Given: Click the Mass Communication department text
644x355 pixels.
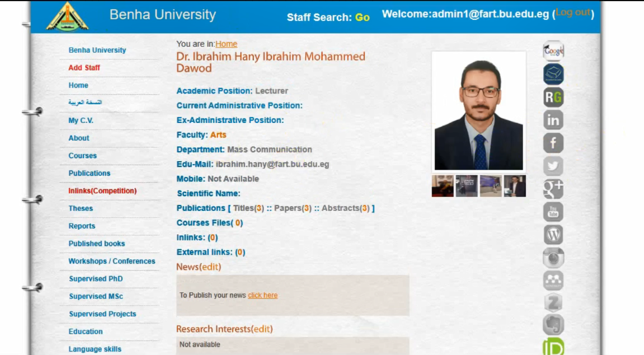Looking at the screenshot, I should pyautogui.click(x=270, y=149).
